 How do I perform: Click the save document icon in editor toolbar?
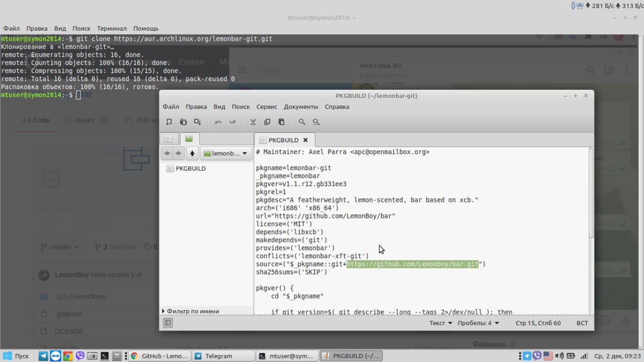point(198,122)
